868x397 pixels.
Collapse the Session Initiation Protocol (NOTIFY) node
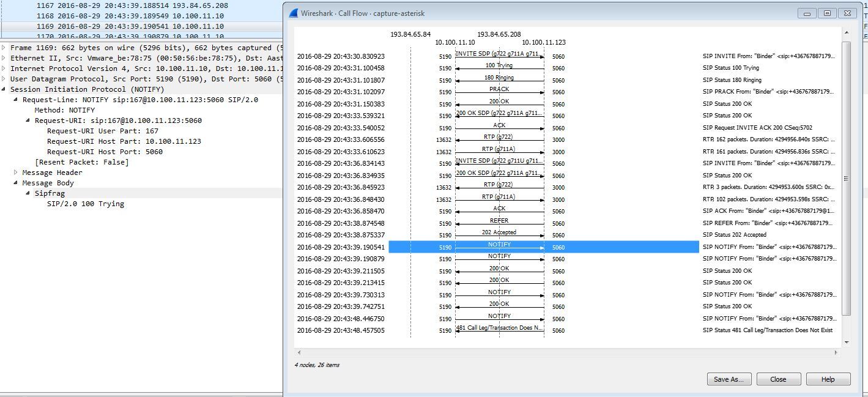(5, 89)
